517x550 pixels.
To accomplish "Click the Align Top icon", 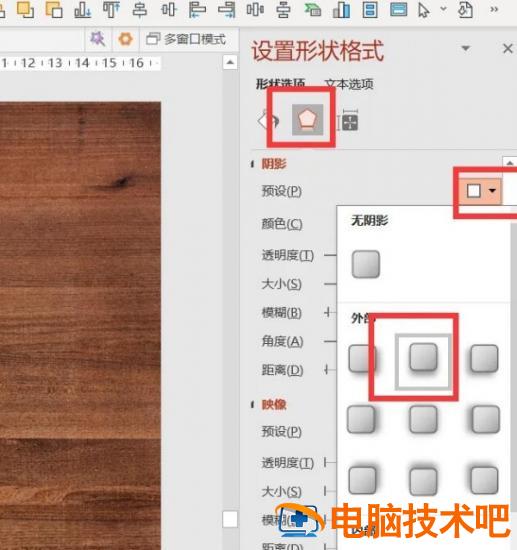I will (111, 9).
